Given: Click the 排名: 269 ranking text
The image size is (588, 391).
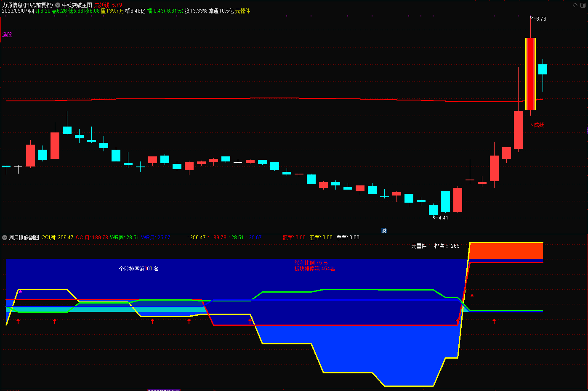Looking at the screenshot, I should click(447, 246).
